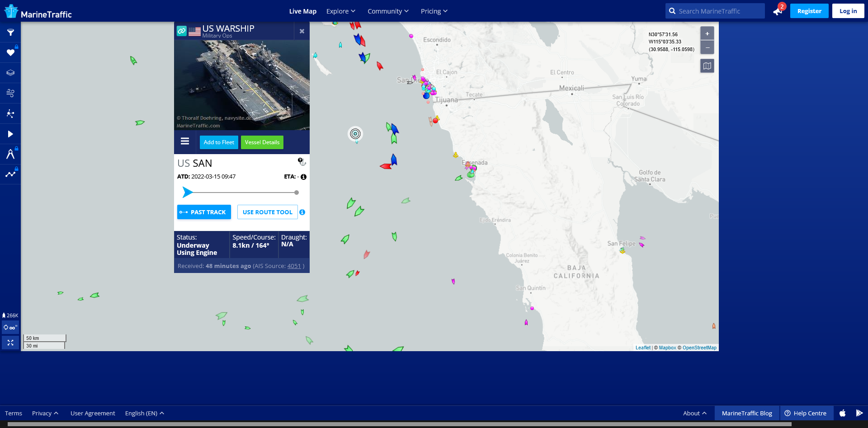
Task: Expand the Pricing menu
Action: pos(434,11)
